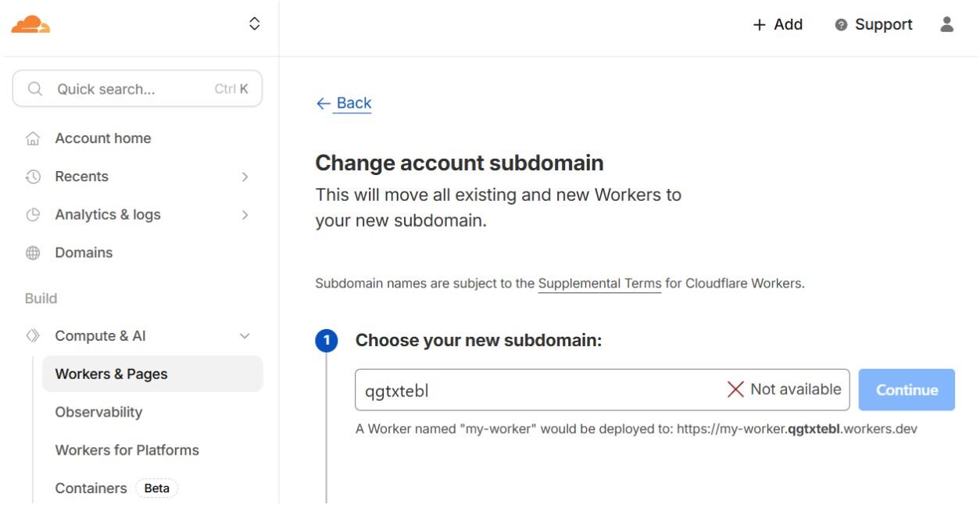980x508 pixels.
Task: Click the Recents clock icon
Action: click(33, 177)
